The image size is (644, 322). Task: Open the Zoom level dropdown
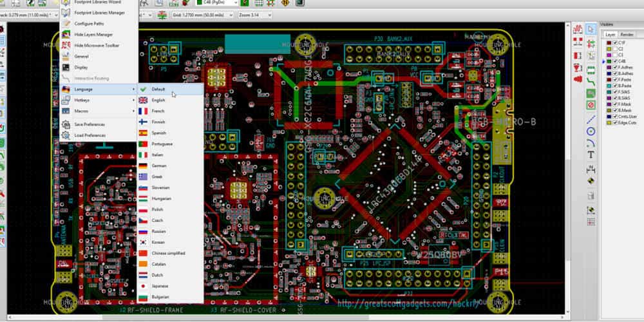[x=254, y=15]
